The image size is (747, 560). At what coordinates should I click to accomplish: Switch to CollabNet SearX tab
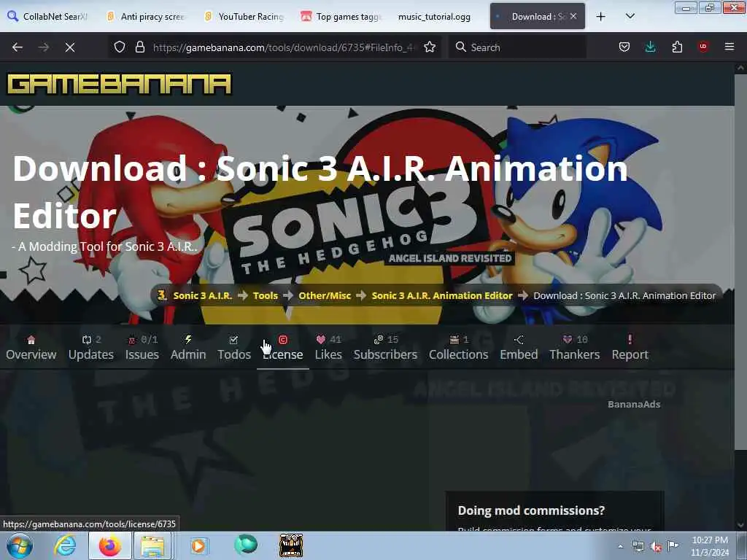[x=49, y=17]
